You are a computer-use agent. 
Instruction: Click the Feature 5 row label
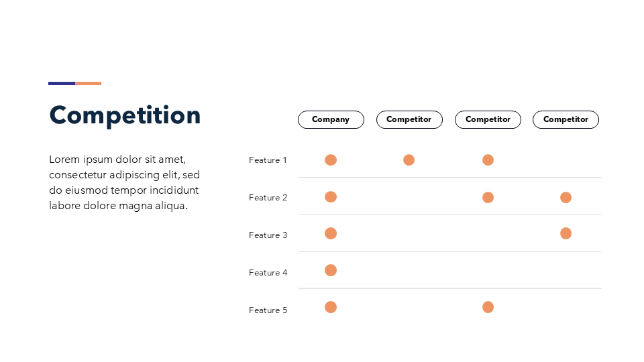pyautogui.click(x=268, y=310)
